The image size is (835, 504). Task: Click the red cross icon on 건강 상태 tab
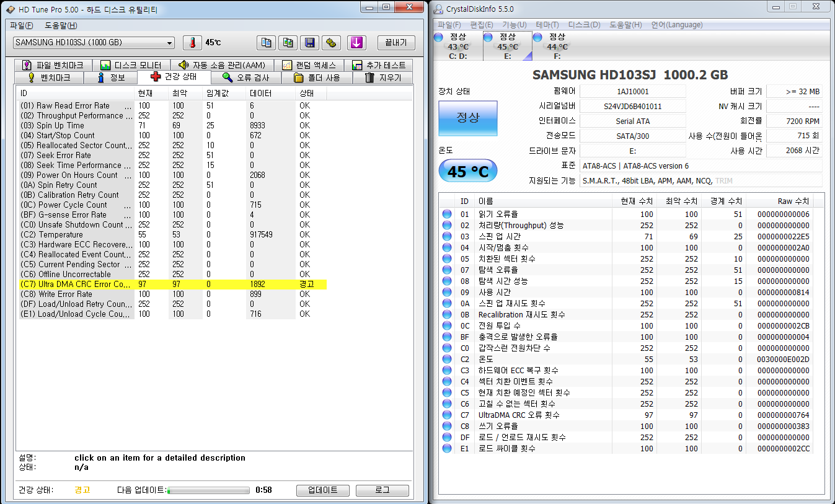(156, 77)
